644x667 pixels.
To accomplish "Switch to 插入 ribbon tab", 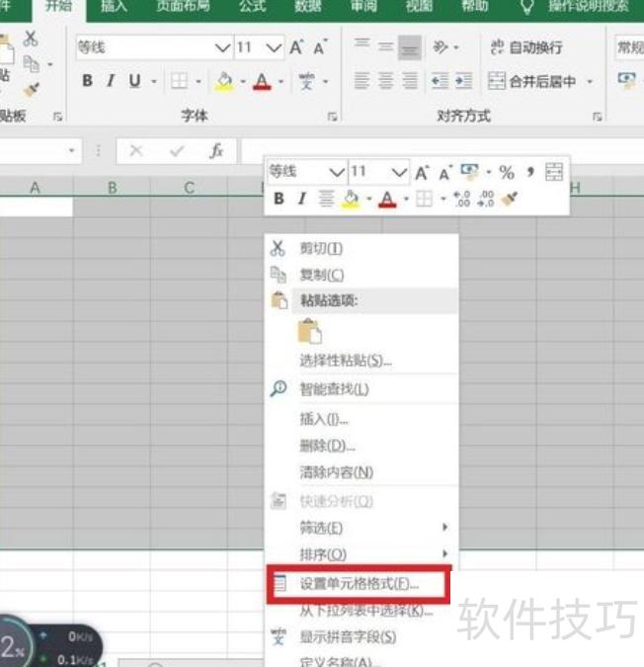I will click(114, 6).
